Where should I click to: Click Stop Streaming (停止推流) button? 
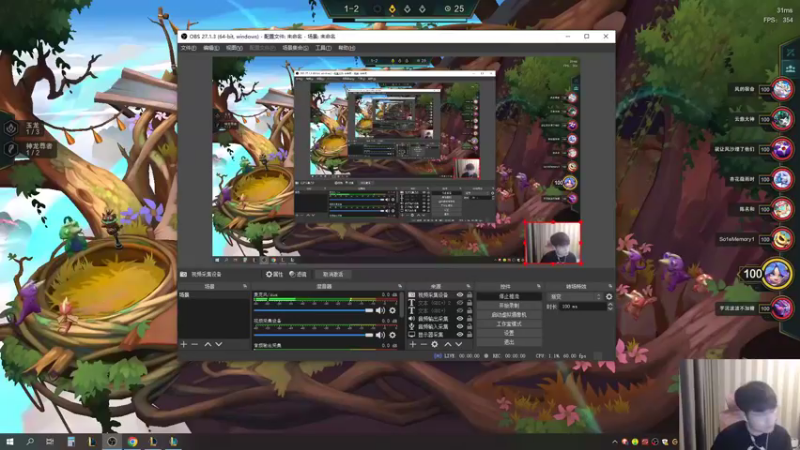click(x=509, y=296)
